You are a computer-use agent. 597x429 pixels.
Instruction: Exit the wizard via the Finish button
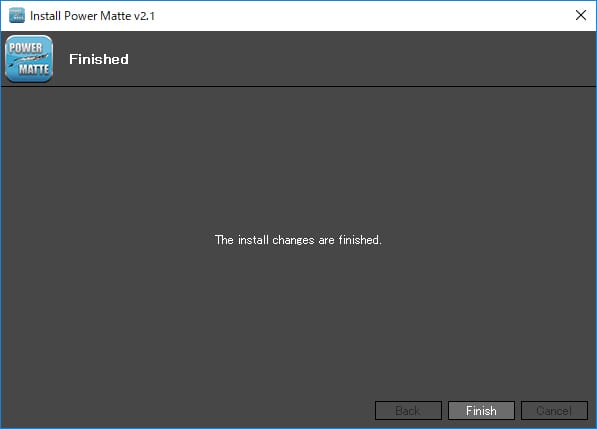[481, 410]
